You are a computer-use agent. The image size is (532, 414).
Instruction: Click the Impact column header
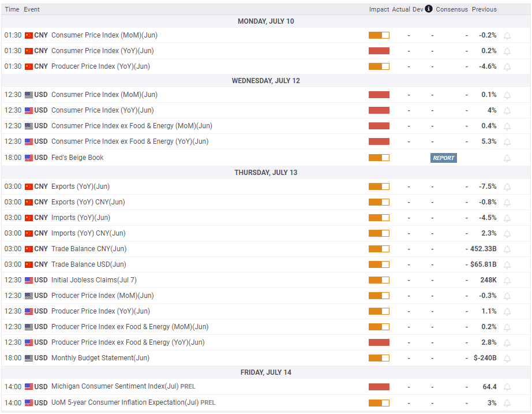(x=379, y=9)
